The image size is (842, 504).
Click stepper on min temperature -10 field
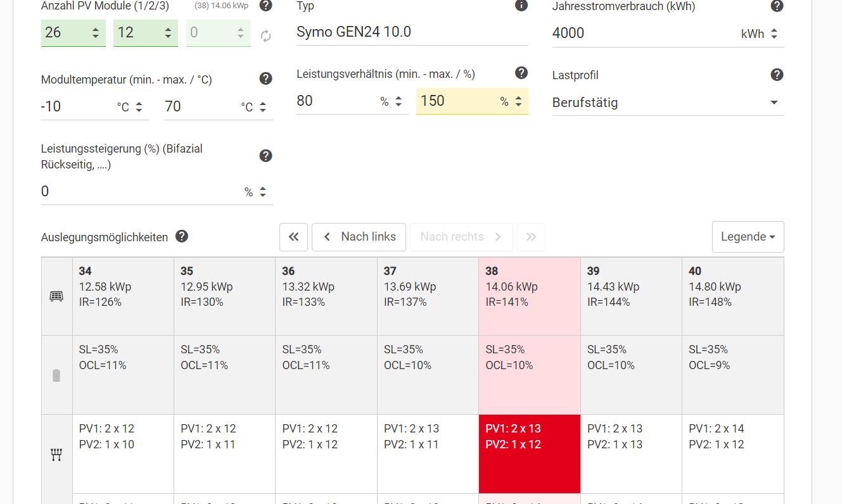click(x=139, y=106)
